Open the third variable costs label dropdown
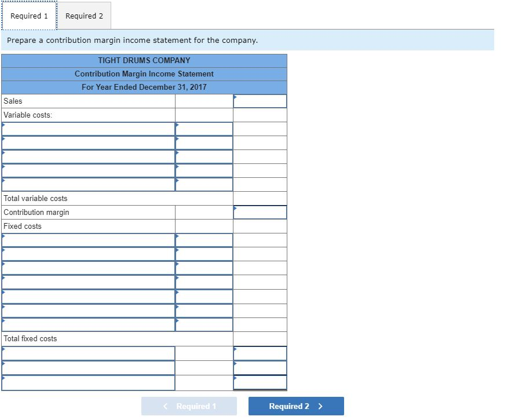This screenshot has height=420, width=515. (x=87, y=156)
